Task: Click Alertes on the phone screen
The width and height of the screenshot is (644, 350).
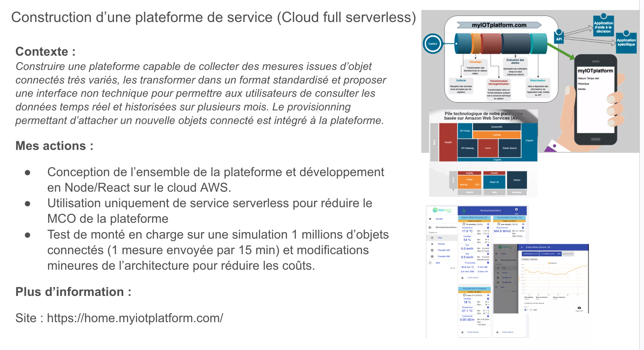Action: click(581, 89)
